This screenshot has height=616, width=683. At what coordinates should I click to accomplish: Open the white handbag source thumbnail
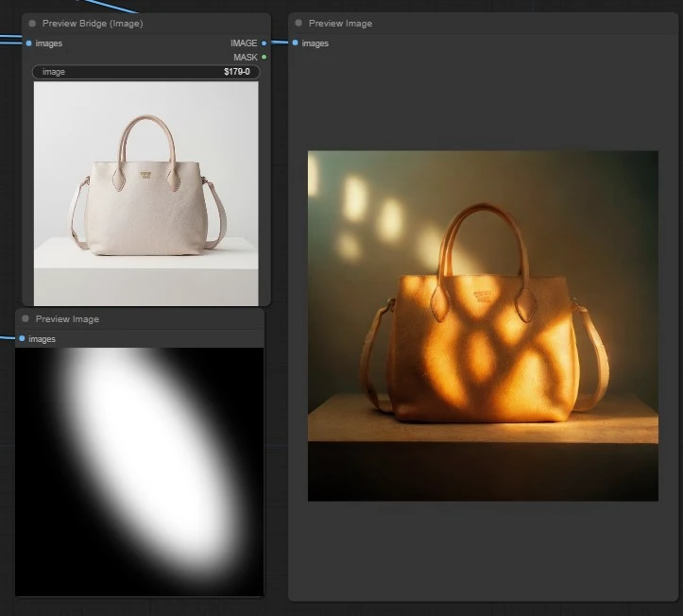(x=145, y=194)
